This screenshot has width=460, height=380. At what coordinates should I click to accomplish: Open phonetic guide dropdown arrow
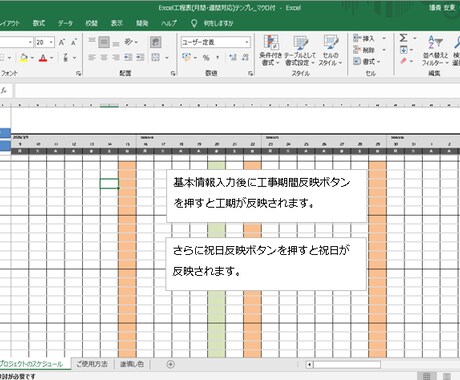click(x=74, y=58)
